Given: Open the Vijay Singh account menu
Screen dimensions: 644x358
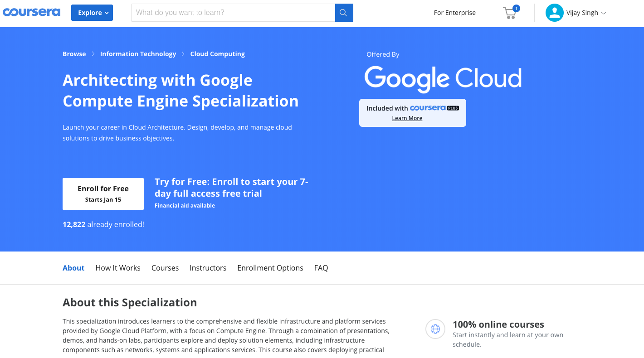Looking at the screenshot, I should click(x=586, y=13).
